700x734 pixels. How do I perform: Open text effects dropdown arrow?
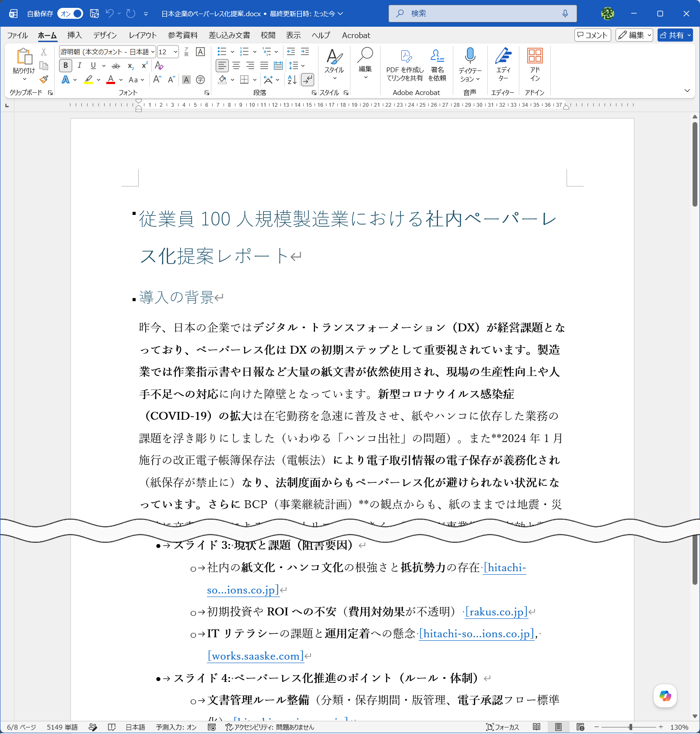click(x=75, y=80)
